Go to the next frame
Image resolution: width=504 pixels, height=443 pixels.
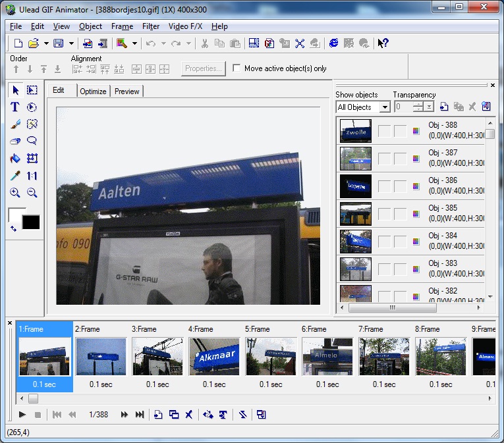125,415
